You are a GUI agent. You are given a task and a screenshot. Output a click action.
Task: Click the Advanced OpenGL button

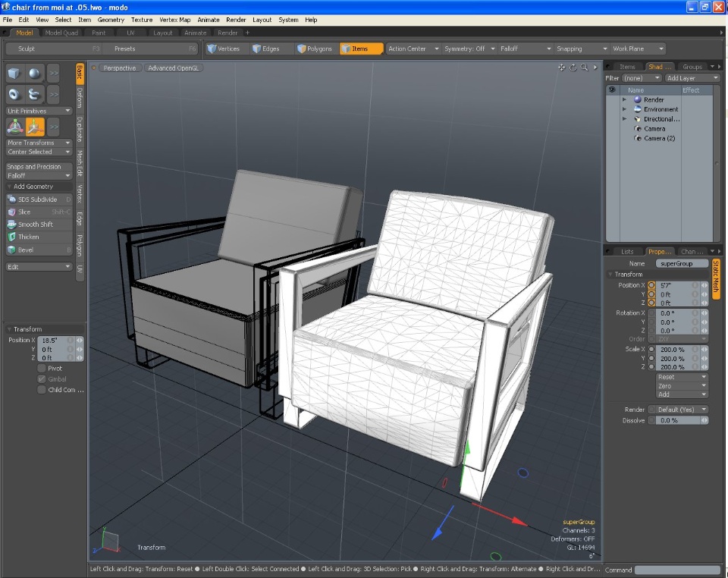173,68
